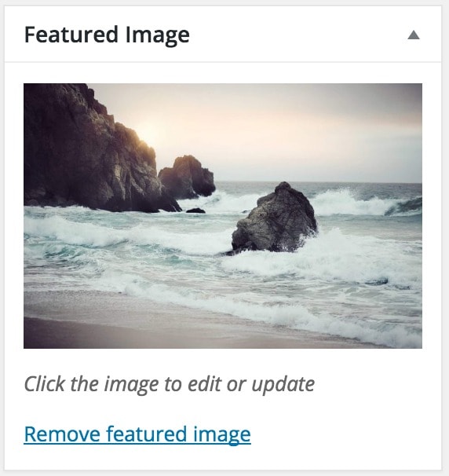Select the 'Featured Image' heading text
Screen dimensions: 449x476
point(107,36)
